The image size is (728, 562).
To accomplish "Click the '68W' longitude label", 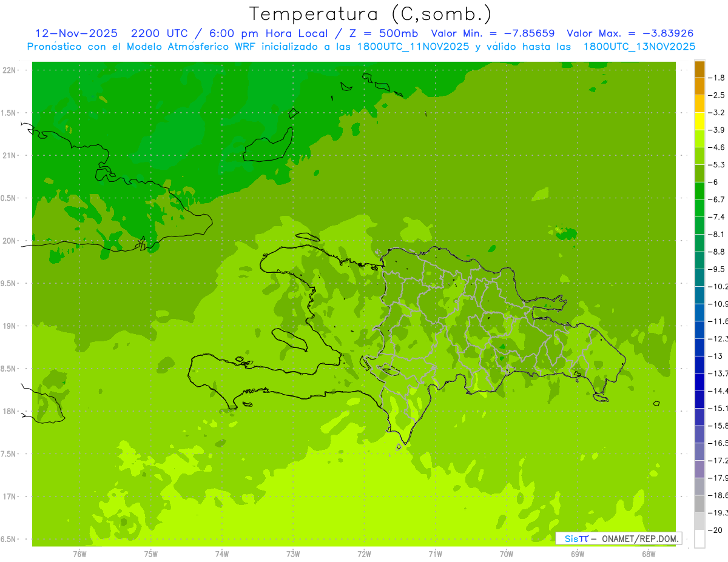I will point(649,554).
